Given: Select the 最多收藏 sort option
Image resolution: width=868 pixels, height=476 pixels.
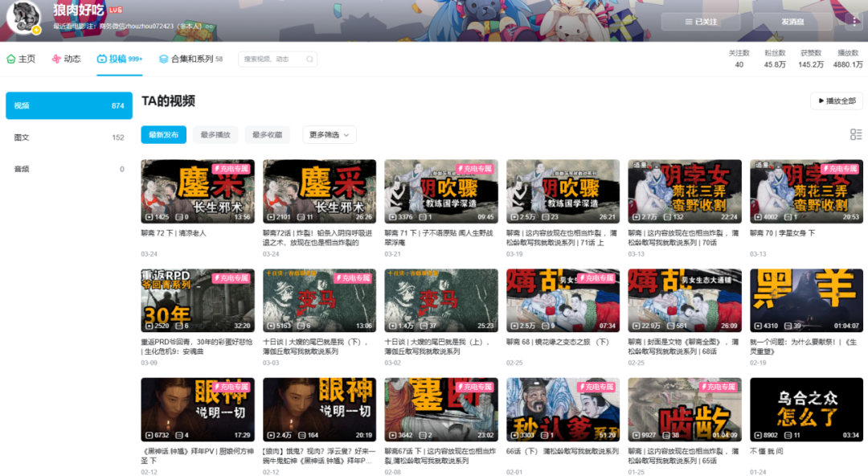Looking at the screenshot, I should click(x=267, y=134).
